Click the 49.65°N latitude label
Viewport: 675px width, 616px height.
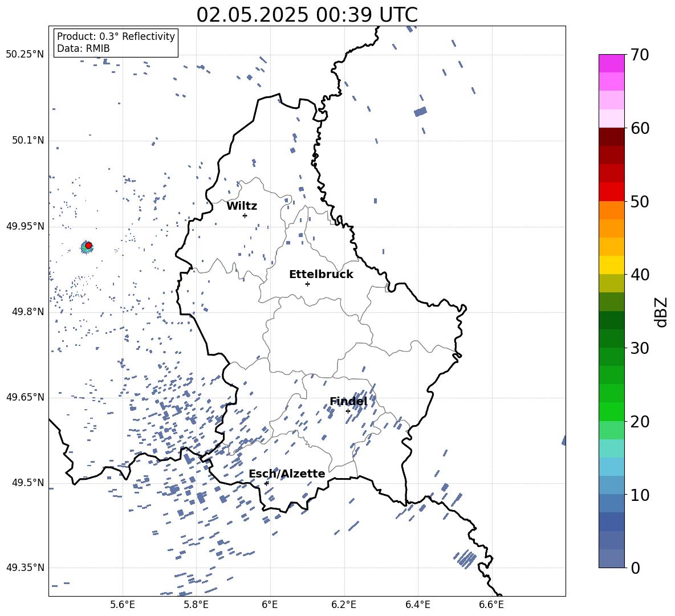(x=25, y=397)
